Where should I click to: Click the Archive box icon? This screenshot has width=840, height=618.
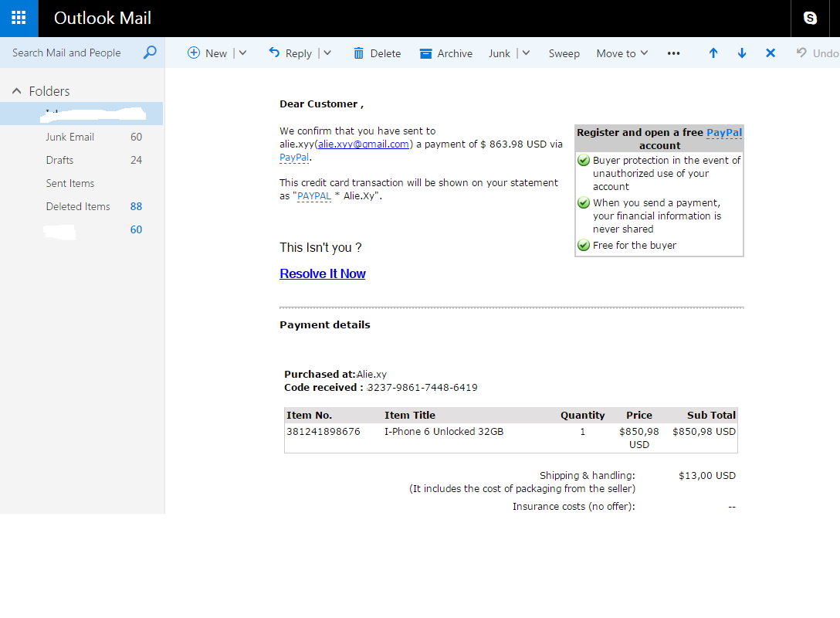pos(425,53)
